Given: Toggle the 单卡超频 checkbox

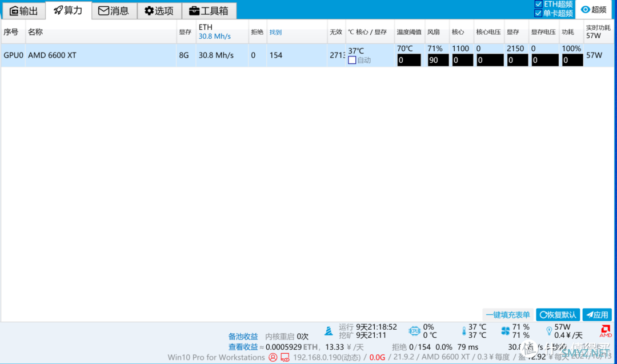Looking at the screenshot, I should coord(538,13).
